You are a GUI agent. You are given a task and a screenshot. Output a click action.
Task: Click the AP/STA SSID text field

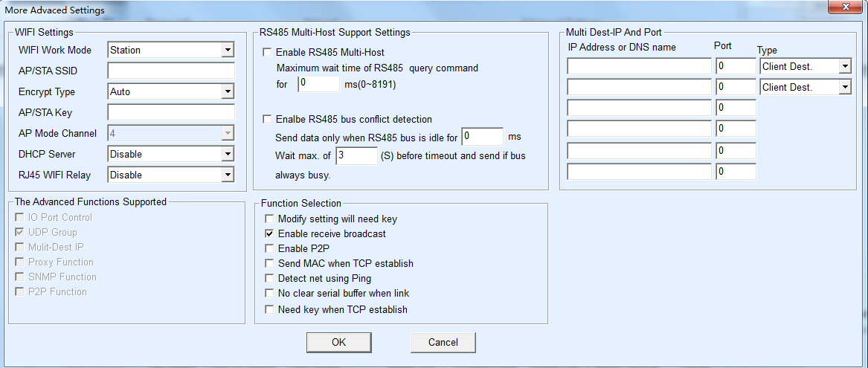tap(171, 71)
